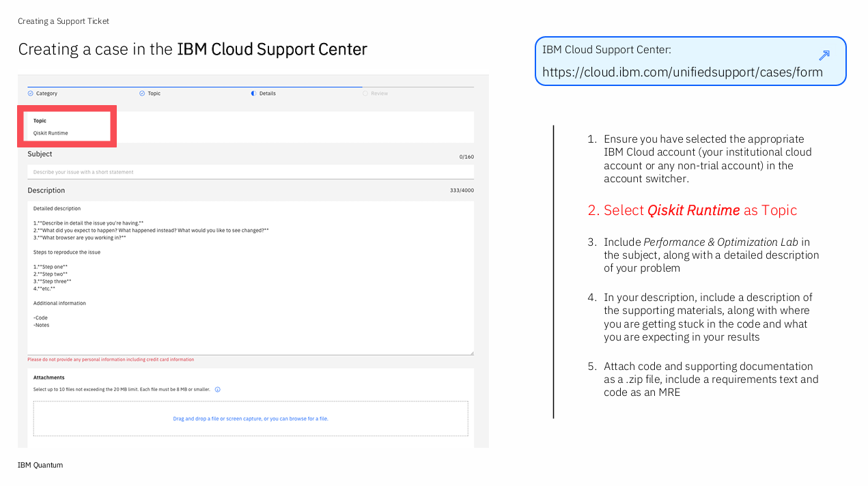
Task: Click the Subject input field
Action: click(250, 172)
